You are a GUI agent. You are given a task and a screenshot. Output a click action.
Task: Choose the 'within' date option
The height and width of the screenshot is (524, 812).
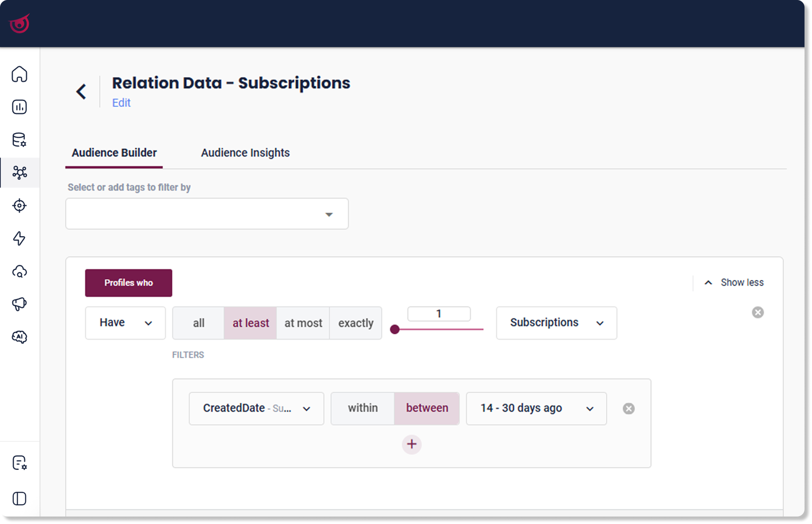pyautogui.click(x=363, y=408)
